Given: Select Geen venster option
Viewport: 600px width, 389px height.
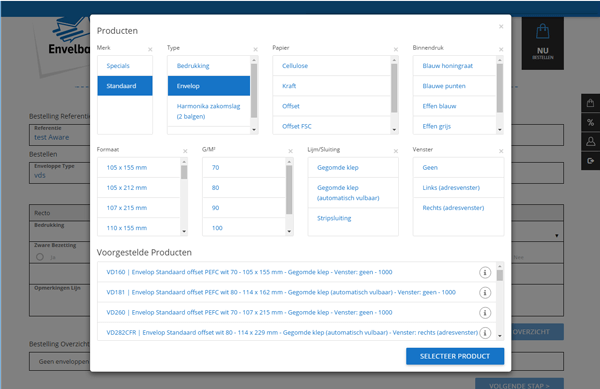Looking at the screenshot, I should pos(458,168).
